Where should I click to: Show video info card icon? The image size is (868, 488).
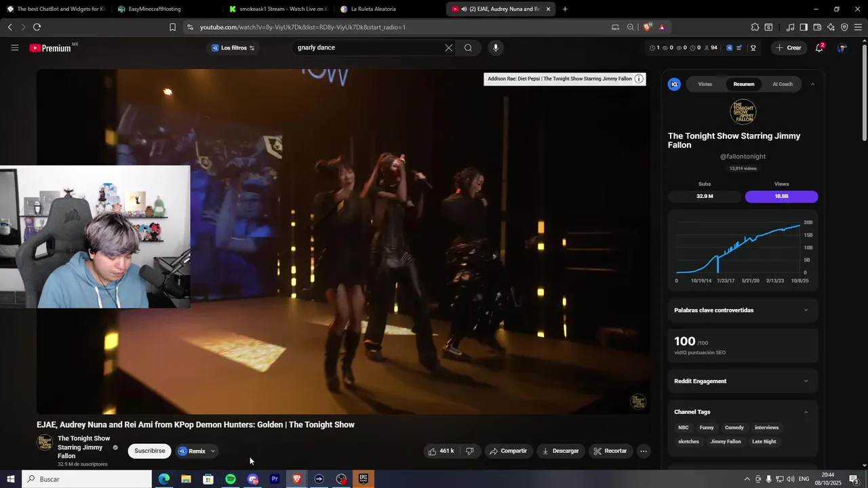point(639,79)
